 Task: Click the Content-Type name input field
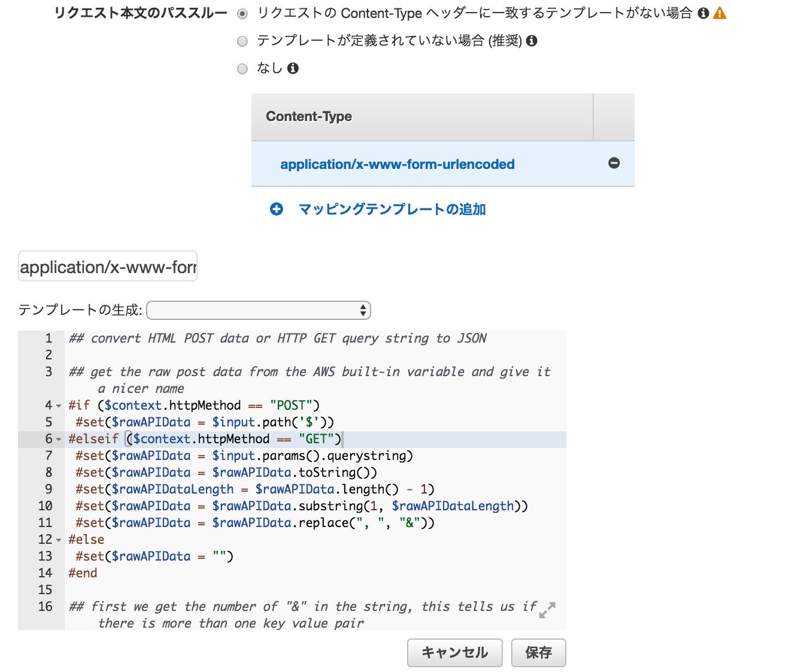pos(107,265)
